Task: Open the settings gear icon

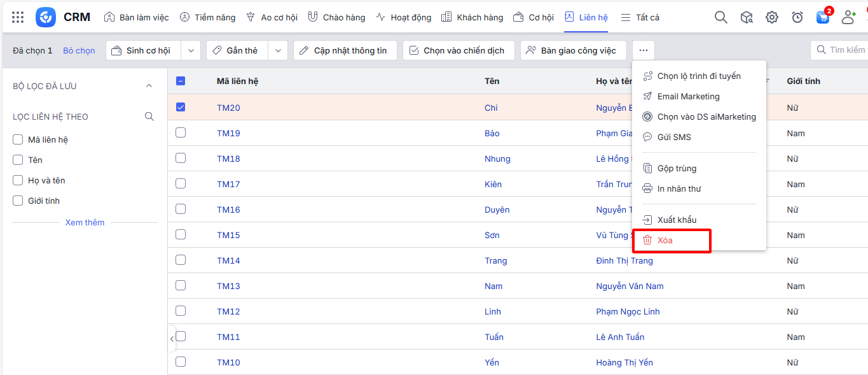Action: click(x=771, y=17)
